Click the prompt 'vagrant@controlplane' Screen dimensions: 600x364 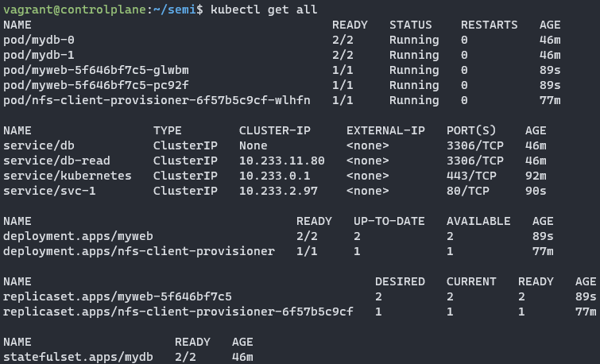click(75, 10)
